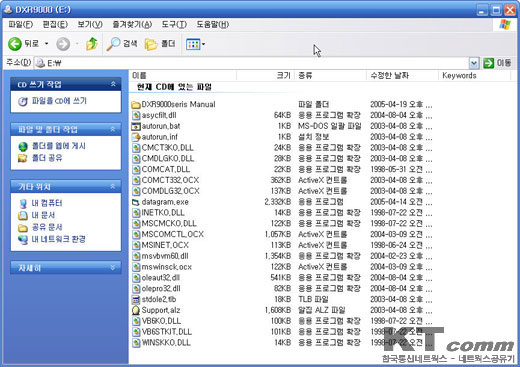Open 내 문서 link
The height and width of the screenshot is (367, 520).
(x=43, y=215)
